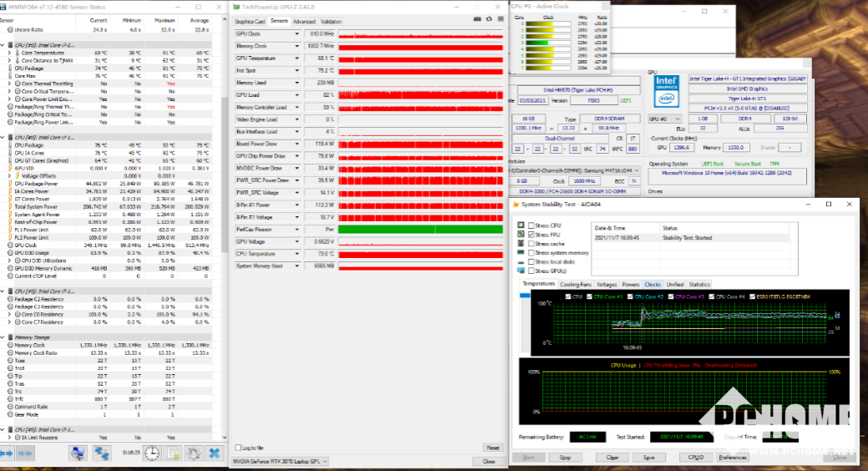Viewport: 868px width, 471px height.
Task: Click Reset button in GPU-Z
Action: point(492,448)
